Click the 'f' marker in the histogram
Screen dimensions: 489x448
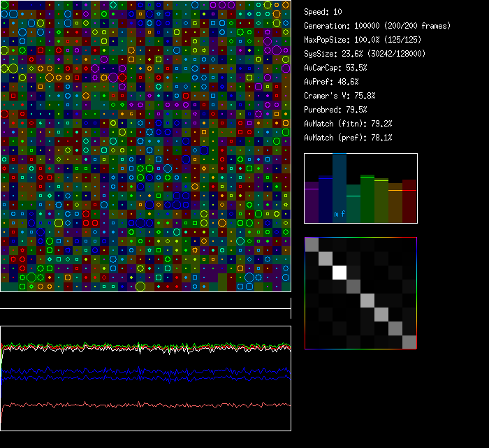click(x=343, y=214)
